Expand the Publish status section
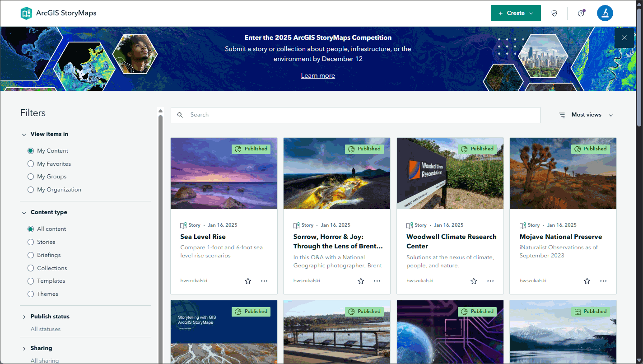 [x=24, y=317]
